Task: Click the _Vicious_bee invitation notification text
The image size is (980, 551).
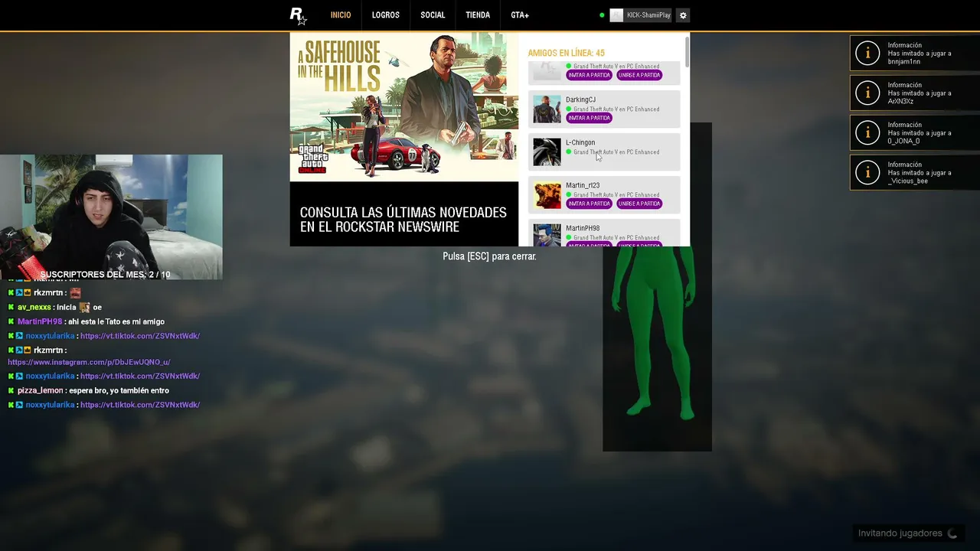Action: pyautogui.click(x=920, y=173)
